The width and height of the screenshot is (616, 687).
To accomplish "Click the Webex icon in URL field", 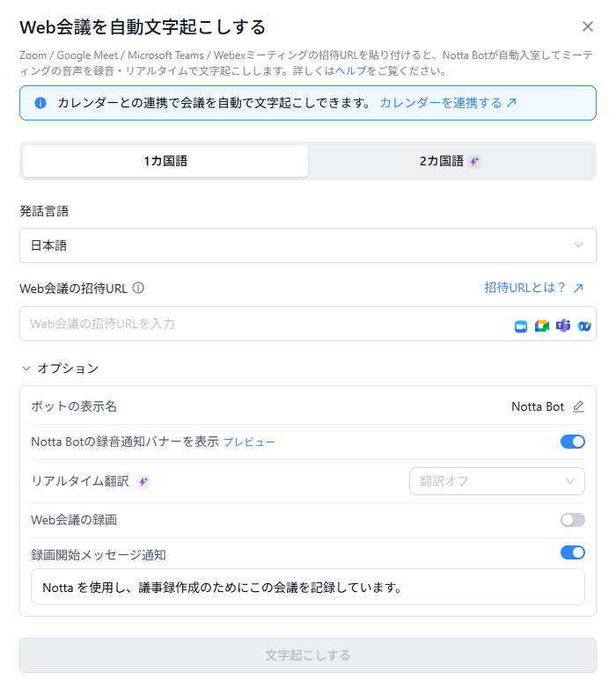I will coord(584,326).
